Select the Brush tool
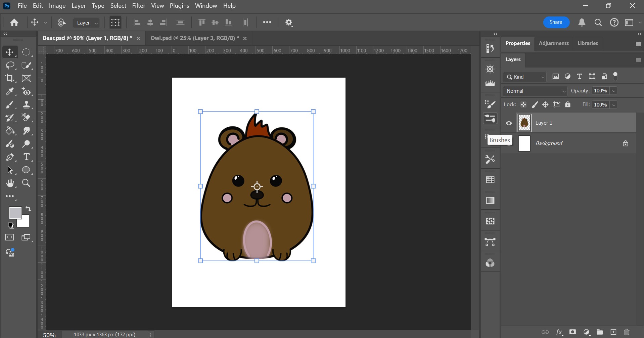Image resolution: width=644 pixels, height=338 pixels. [10, 105]
